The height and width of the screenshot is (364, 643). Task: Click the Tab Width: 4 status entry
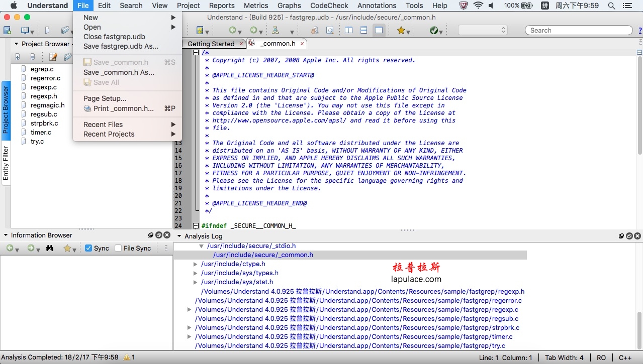coord(564,357)
